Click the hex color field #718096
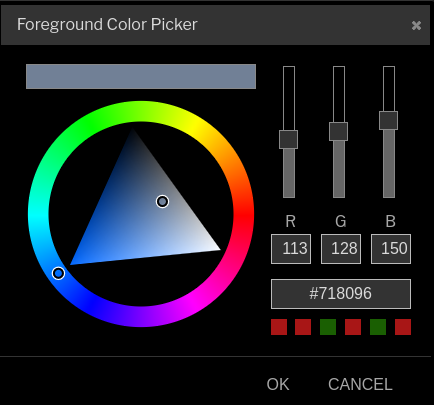This screenshot has width=434, height=405. point(341,294)
